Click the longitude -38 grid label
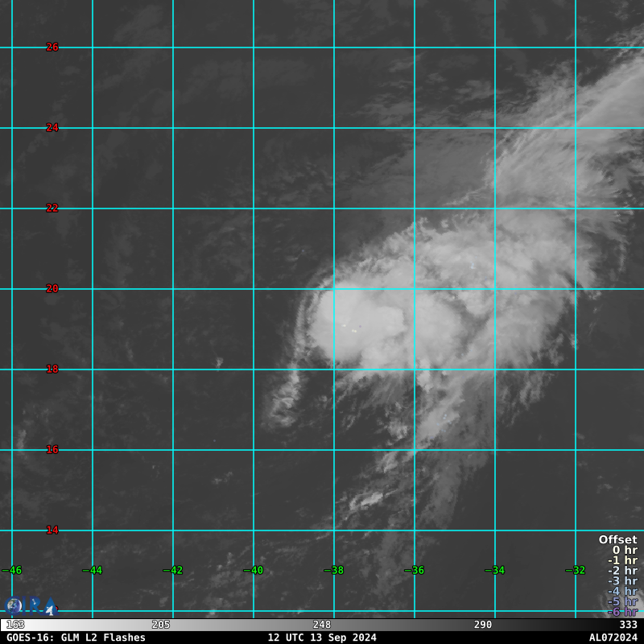Screen dimensions: 644x644 (334, 571)
